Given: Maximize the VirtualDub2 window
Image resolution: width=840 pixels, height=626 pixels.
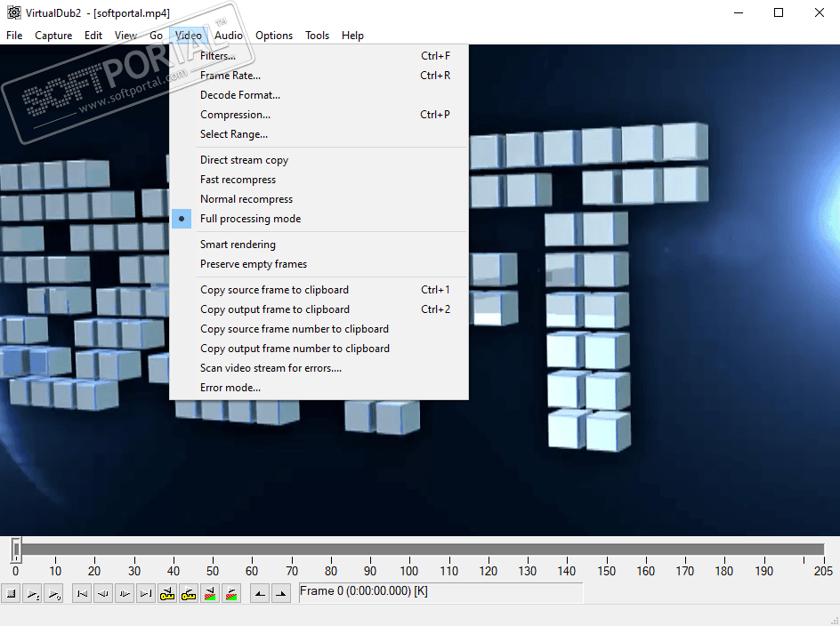Looking at the screenshot, I should tap(779, 12).
